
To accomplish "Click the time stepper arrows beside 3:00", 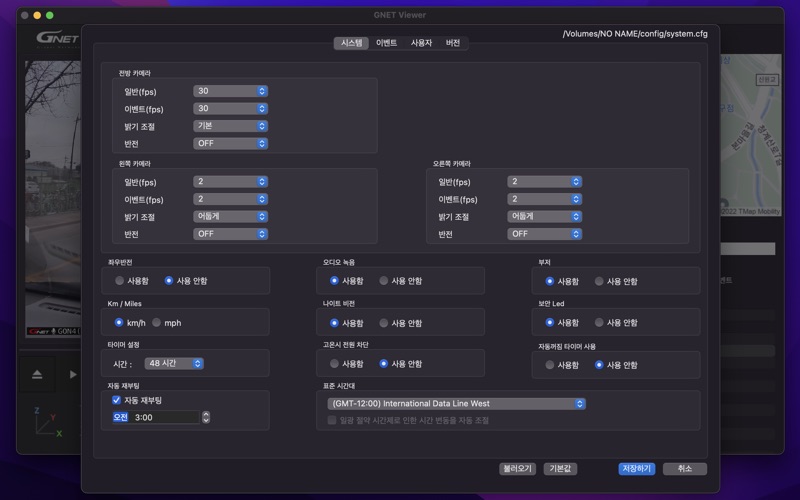I will point(206,417).
